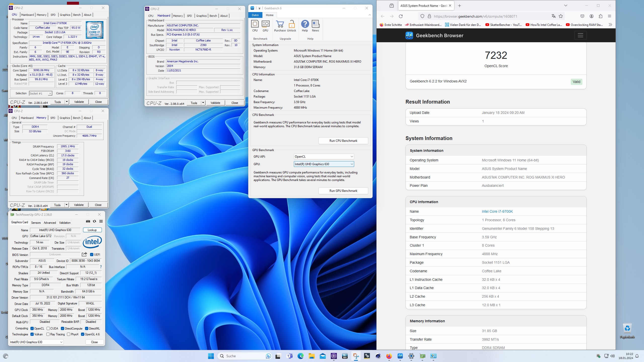Open Purchase cart icon in Geekbench

pos(280,26)
